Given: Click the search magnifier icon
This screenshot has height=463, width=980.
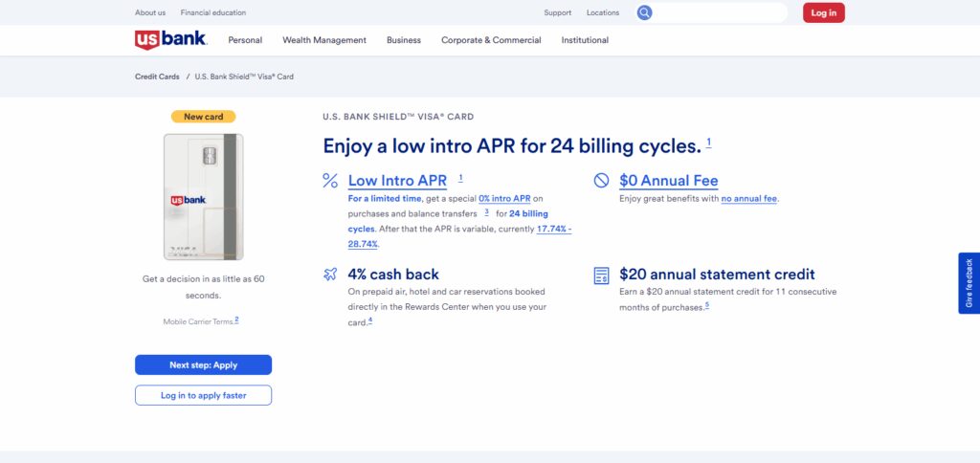Looking at the screenshot, I should (644, 12).
